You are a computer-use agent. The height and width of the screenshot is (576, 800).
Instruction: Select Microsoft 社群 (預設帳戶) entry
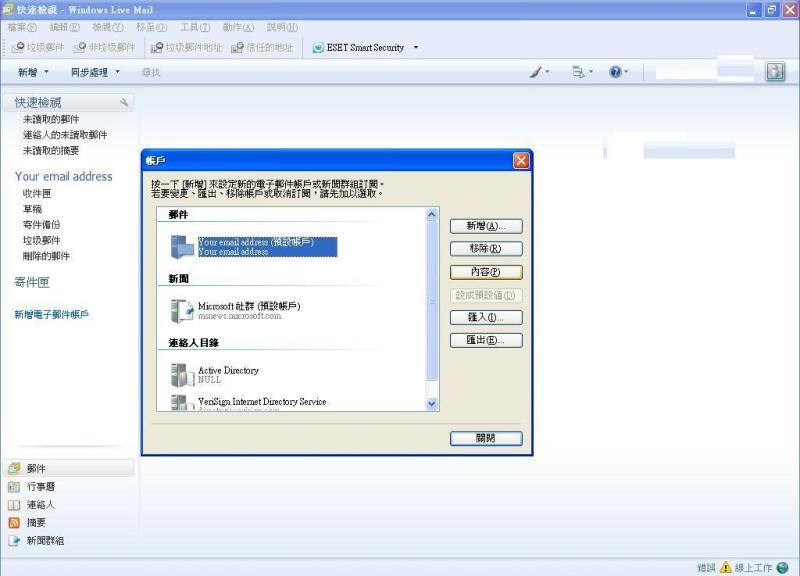pos(249,311)
